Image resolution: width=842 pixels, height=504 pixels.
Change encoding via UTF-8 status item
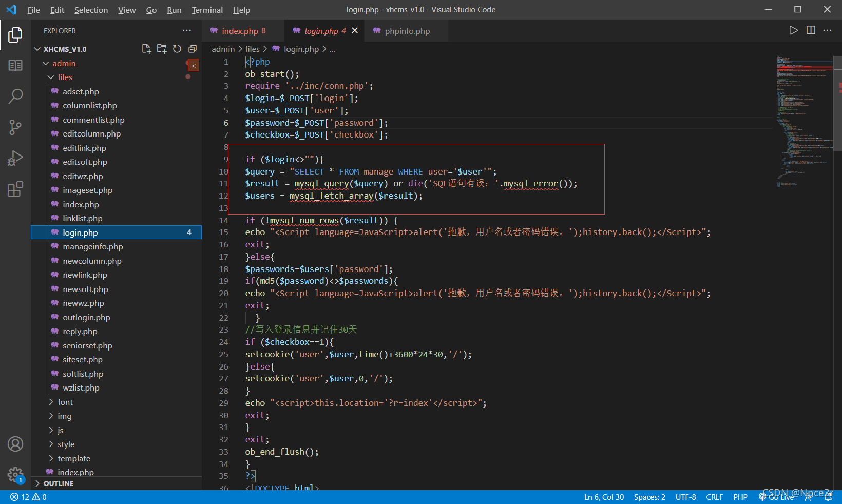pyautogui.click(x=685, y=497)
